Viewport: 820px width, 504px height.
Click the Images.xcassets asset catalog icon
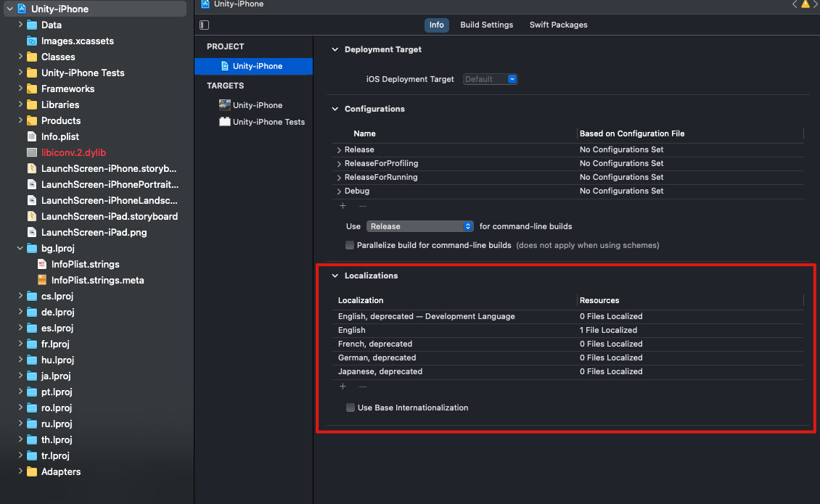(32, 41)
